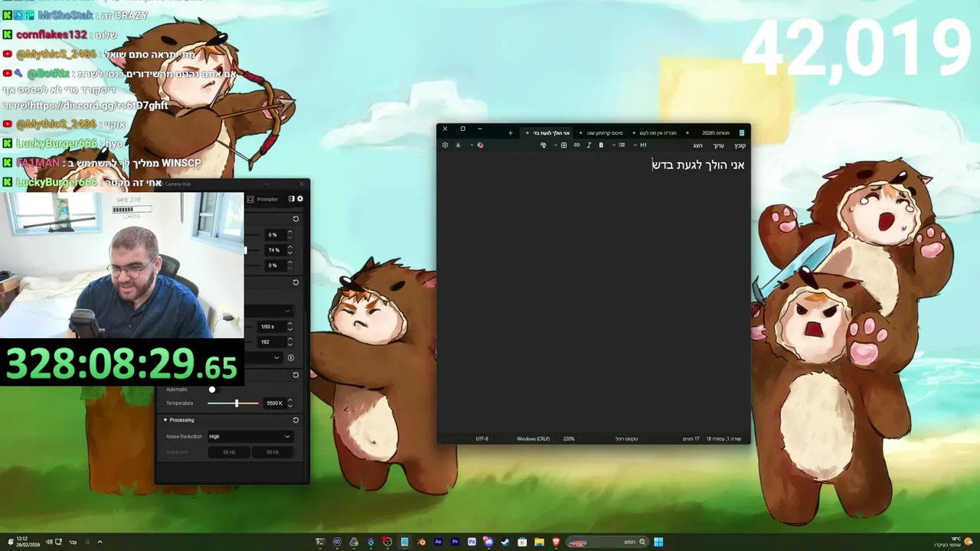
Task: Open the Prompter tab in Camera Hub
Action: pyautogui.click(x=263, y=199)
